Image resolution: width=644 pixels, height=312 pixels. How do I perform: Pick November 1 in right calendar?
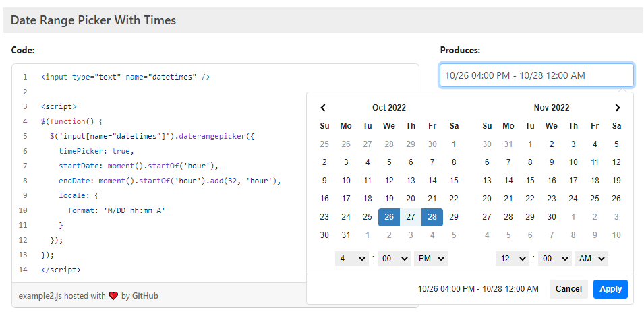click(530, 144)
